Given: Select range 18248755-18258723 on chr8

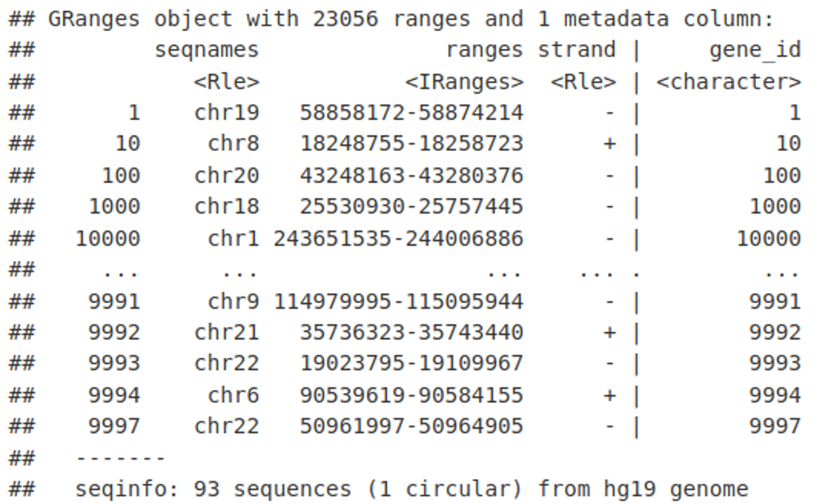Looking at the screenshot, I should pyautogui.click(x=411, y=144).
